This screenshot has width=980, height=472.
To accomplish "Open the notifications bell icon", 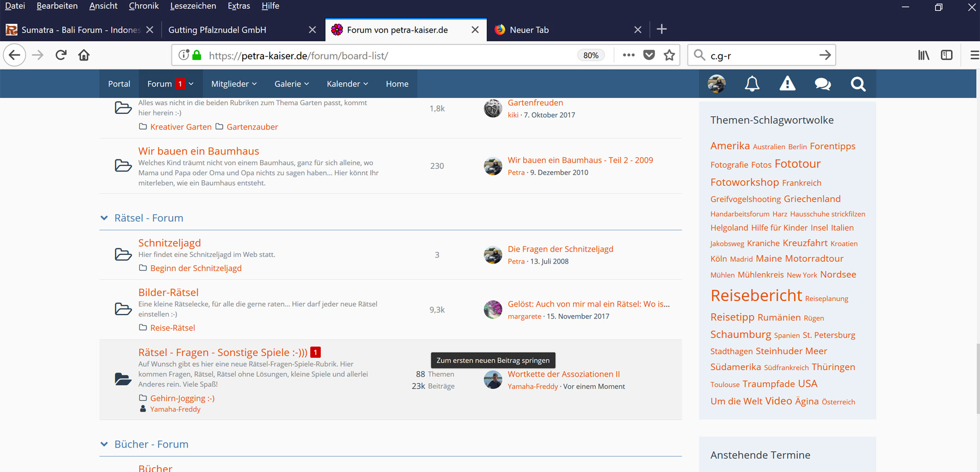I will tap(752, 84).
